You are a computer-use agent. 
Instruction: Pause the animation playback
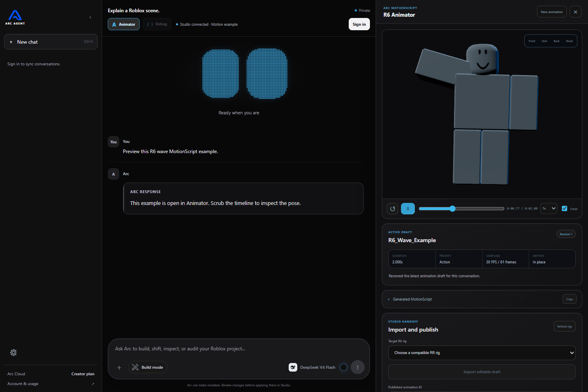point(408,209)
